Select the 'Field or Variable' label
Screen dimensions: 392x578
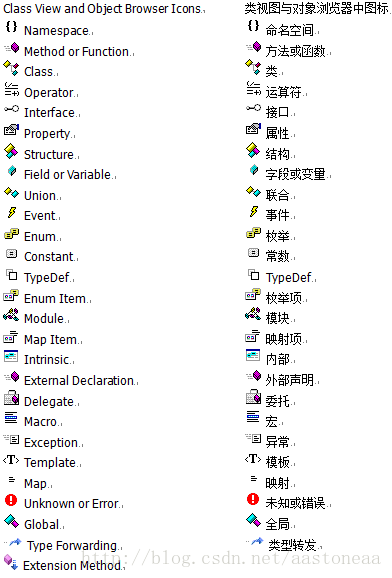[67, 174]
